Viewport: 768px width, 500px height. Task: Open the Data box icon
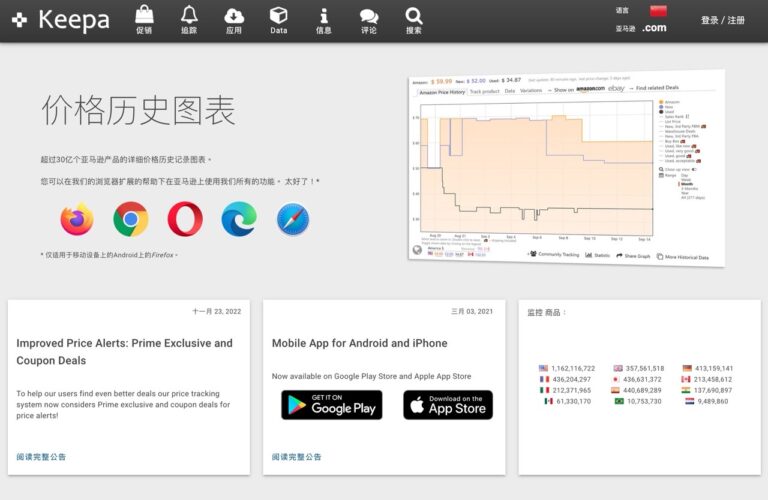(279, 19)
